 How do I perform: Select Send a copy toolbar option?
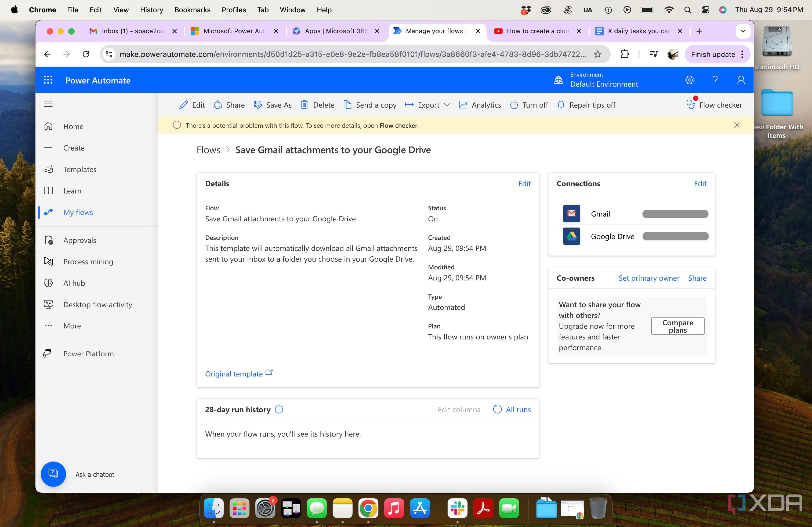coord(370,105)
